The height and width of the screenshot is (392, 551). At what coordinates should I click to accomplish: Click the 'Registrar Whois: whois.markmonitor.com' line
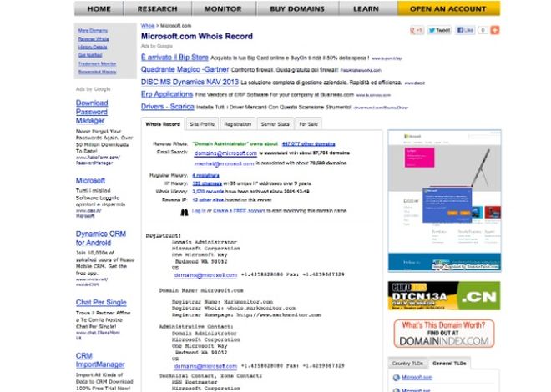234,308
